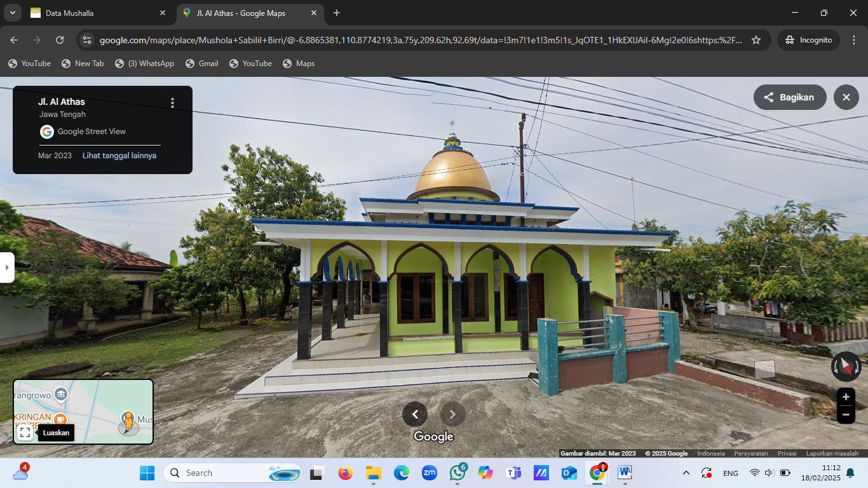Open Microsoft Teams from the taskbar
The image size is (868, 488).
tap(513, 473)
